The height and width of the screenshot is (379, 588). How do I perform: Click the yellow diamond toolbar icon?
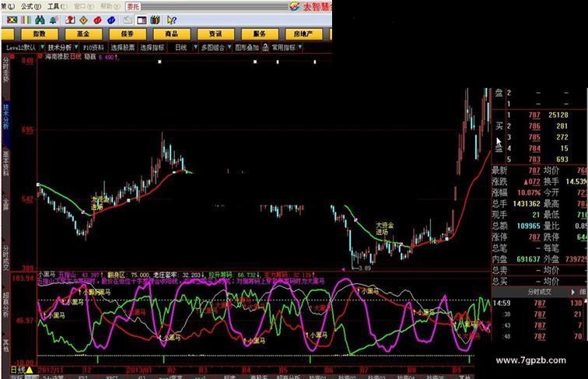[84, 20]
